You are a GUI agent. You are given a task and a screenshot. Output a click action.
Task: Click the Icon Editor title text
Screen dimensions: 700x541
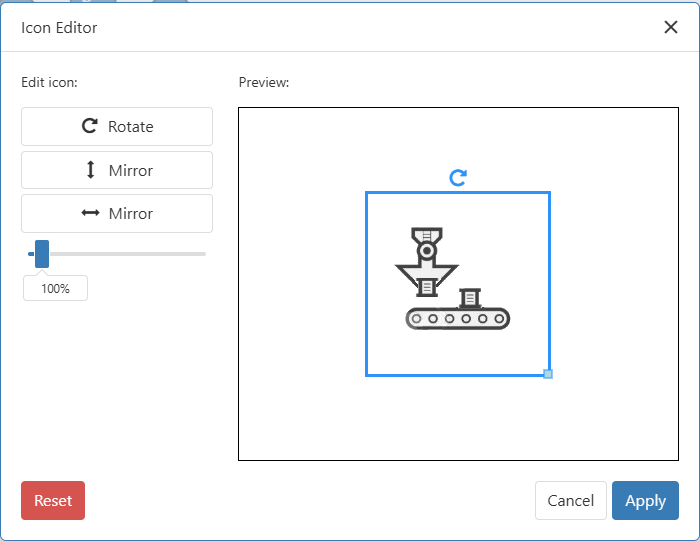(x=59, y=27)
